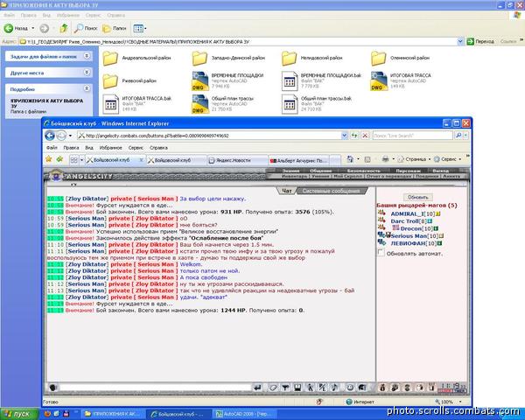Click the Explorer up-folder icon
This screenshot has height=420, width=525.
(64, 28)
